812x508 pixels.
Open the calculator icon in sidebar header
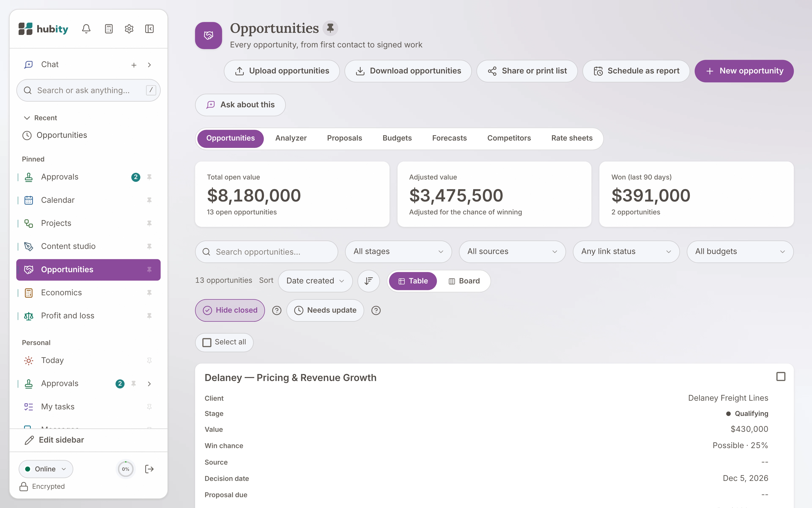(x=109, y=29)
